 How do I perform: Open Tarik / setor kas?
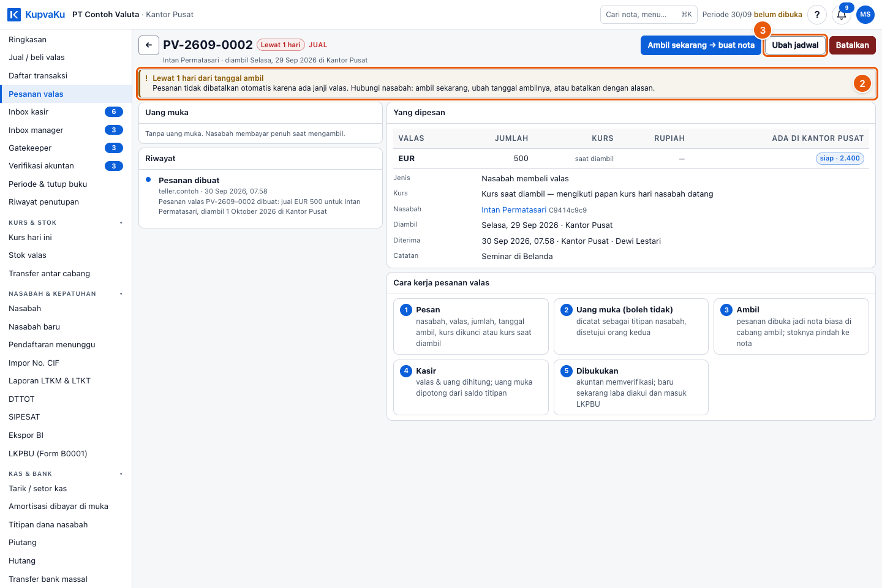coord(66,489)
